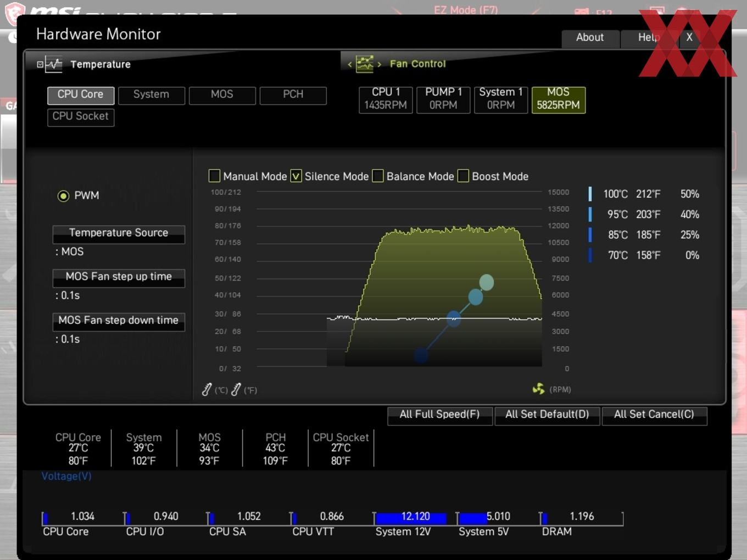This screenshot has width=747, height=560.
Task: Enable Balance Mode checkbox
Action: click(378, 176)
